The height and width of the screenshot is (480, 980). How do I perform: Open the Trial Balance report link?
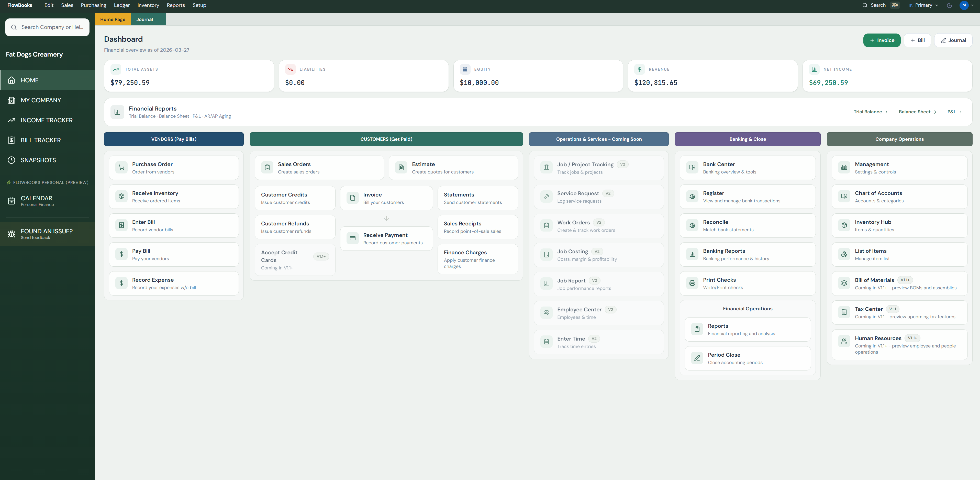click(870, 112)
